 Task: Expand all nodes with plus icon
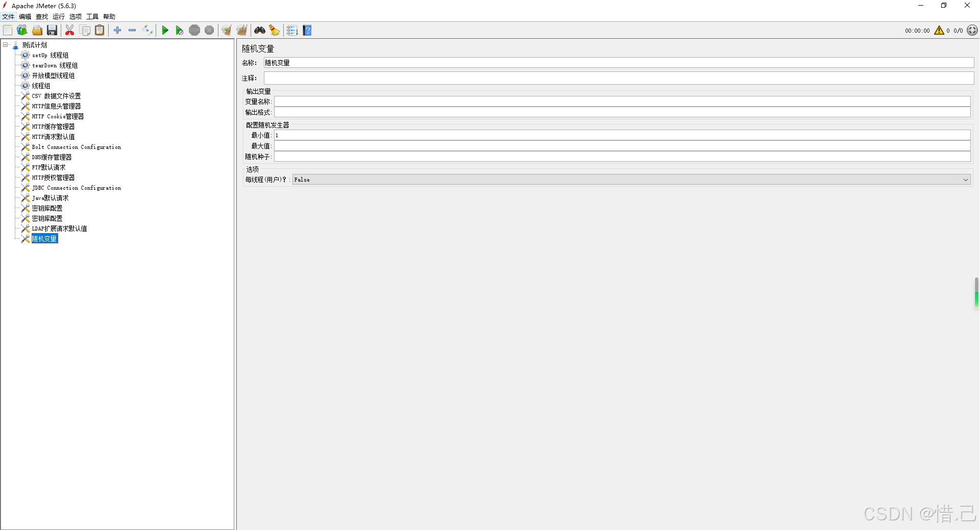pos(117,31)
